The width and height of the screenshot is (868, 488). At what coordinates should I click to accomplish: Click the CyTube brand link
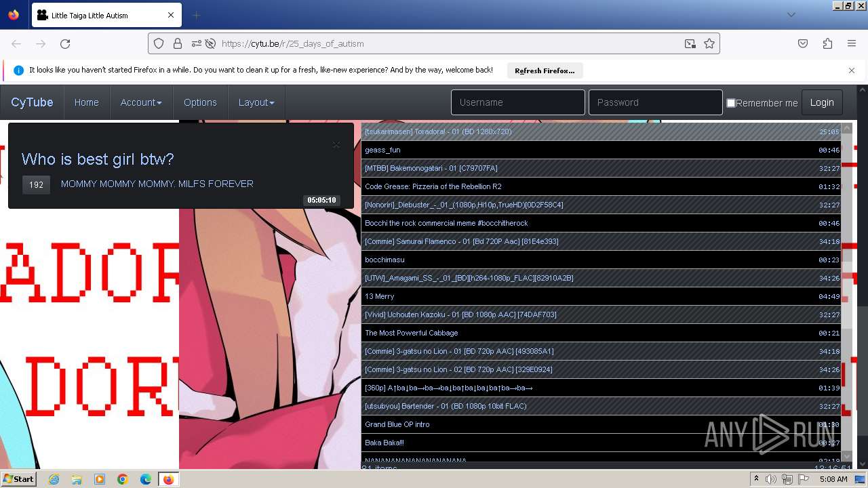pos(32,102)
